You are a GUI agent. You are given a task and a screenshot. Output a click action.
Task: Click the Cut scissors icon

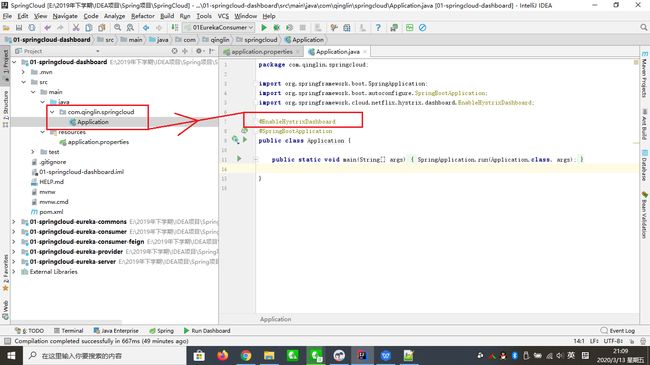(76, 28)
